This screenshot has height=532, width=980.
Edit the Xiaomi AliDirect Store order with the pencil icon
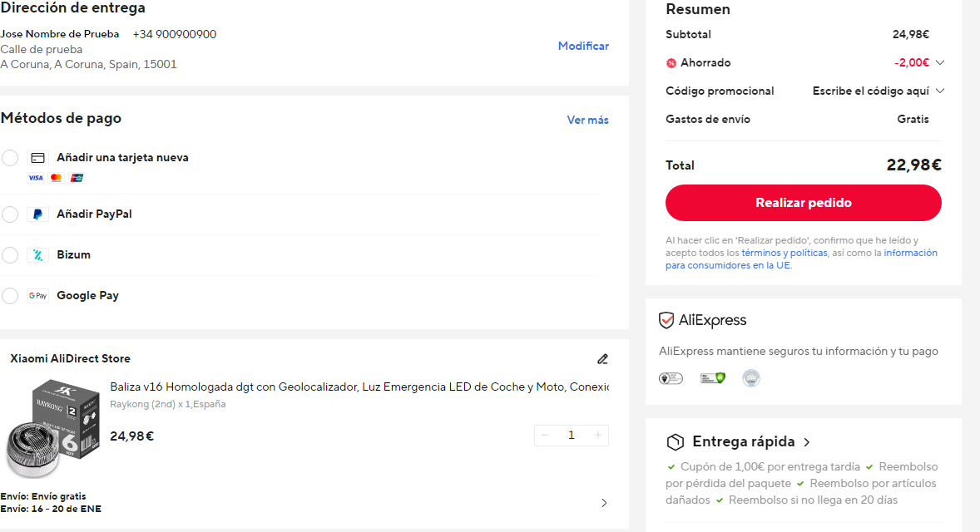coord(602,359)
